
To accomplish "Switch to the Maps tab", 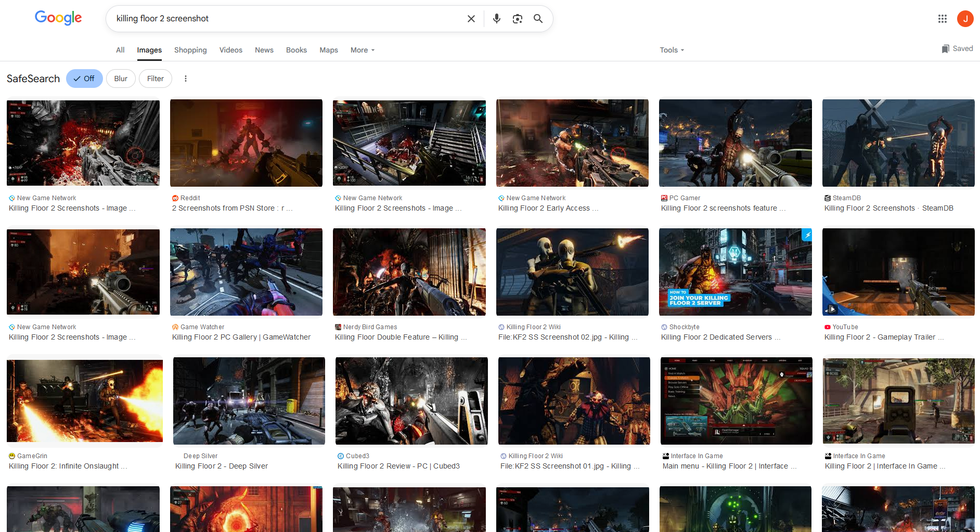I will coord(329,50).
